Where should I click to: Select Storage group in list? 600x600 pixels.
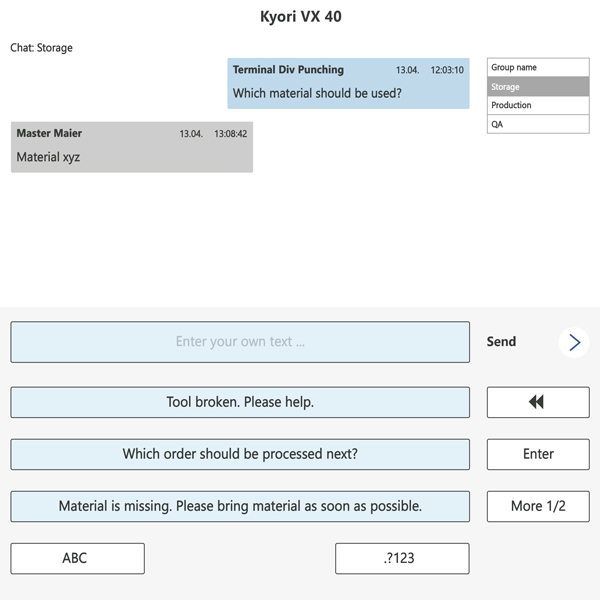click(x=538, y=87)
